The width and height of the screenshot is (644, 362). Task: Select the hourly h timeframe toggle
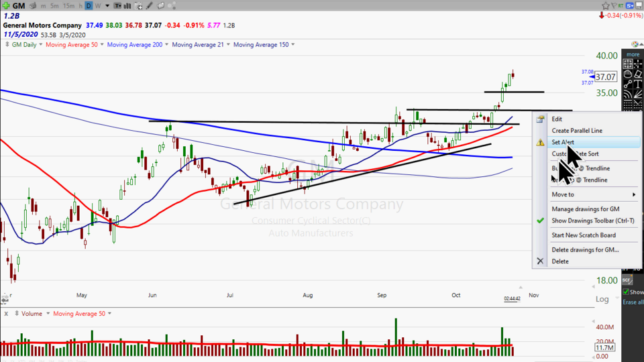[80, 6]
